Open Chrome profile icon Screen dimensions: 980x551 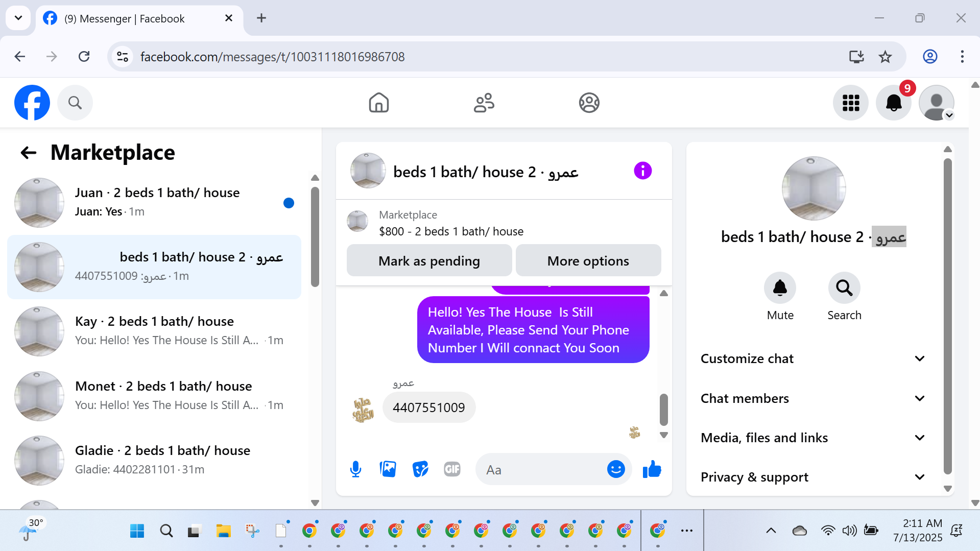pos(930,57)
